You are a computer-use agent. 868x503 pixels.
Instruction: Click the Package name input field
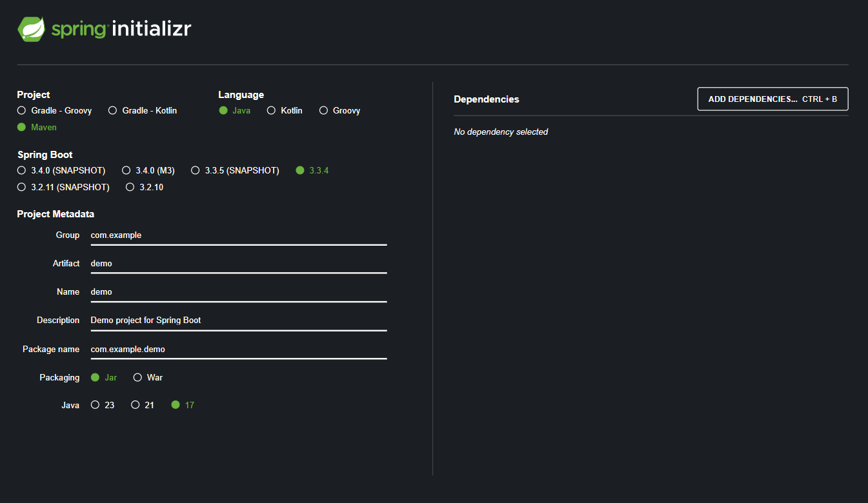click(238, 350)
